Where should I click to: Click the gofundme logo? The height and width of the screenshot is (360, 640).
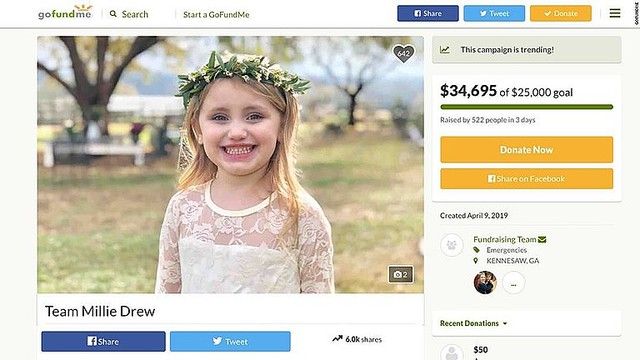pyautogui.click(x=65, y=13)
